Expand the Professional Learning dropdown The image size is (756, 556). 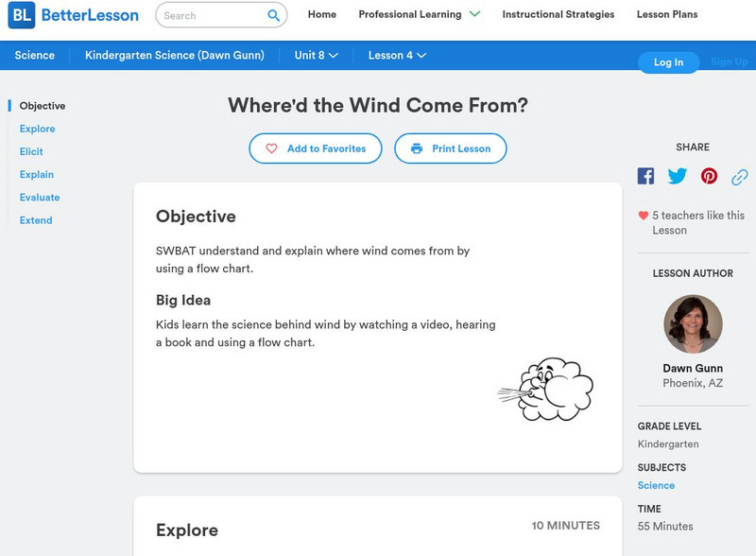pyautogui.click(x=420, y=14)
